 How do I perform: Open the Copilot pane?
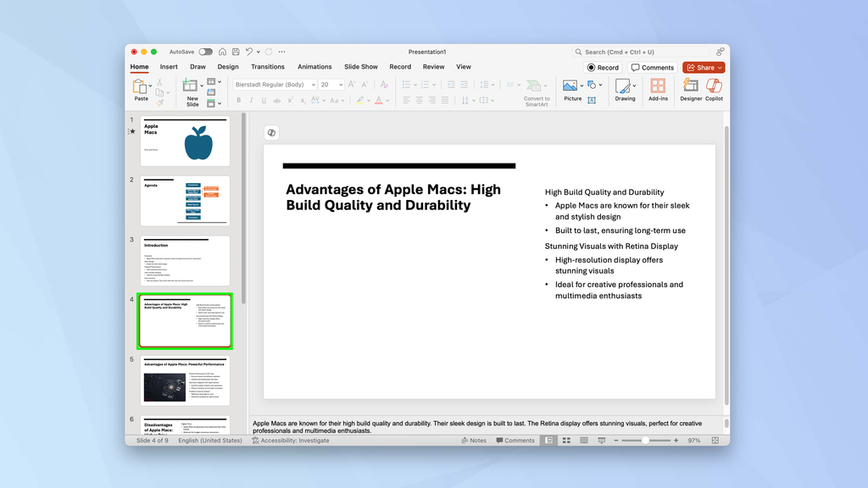[714, 91]
